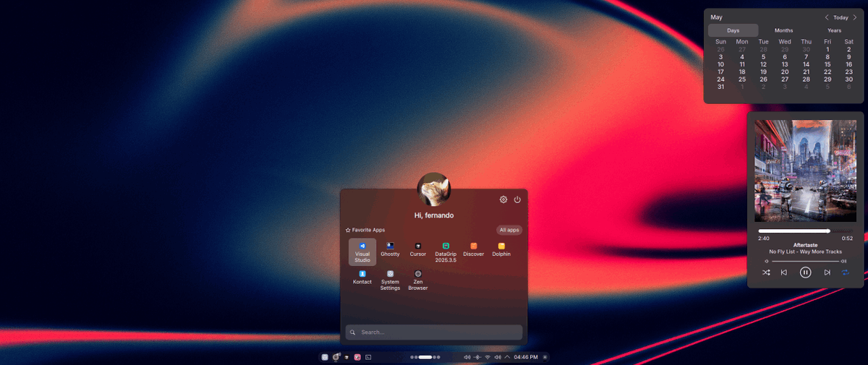Open the Wi-Fi network tray icon
The height and width of the screenshot is (365, 868).
[488, 357]
